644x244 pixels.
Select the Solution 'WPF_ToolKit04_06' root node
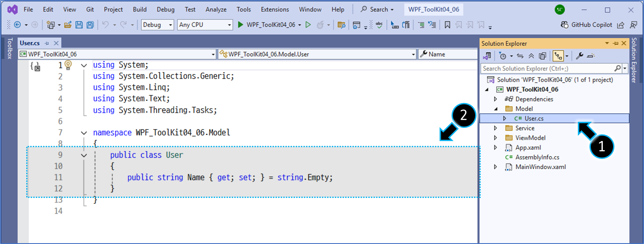(x=555, y=80)
